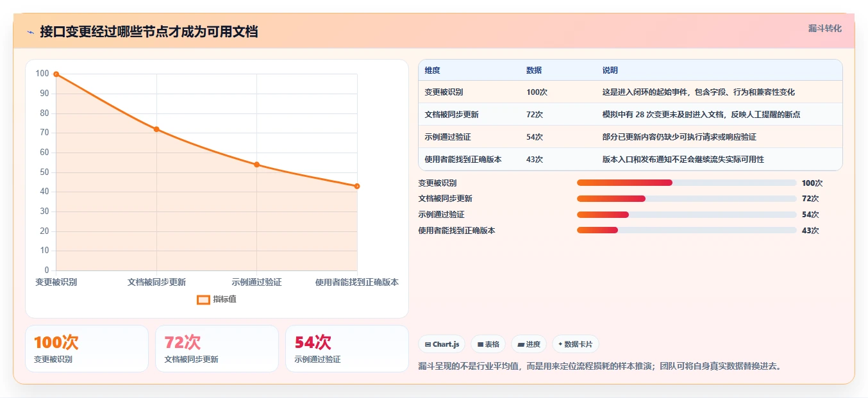Open the 100次 变更被识别 data card
Viewport: 868px width, 398px height.
tap(87, 349)
